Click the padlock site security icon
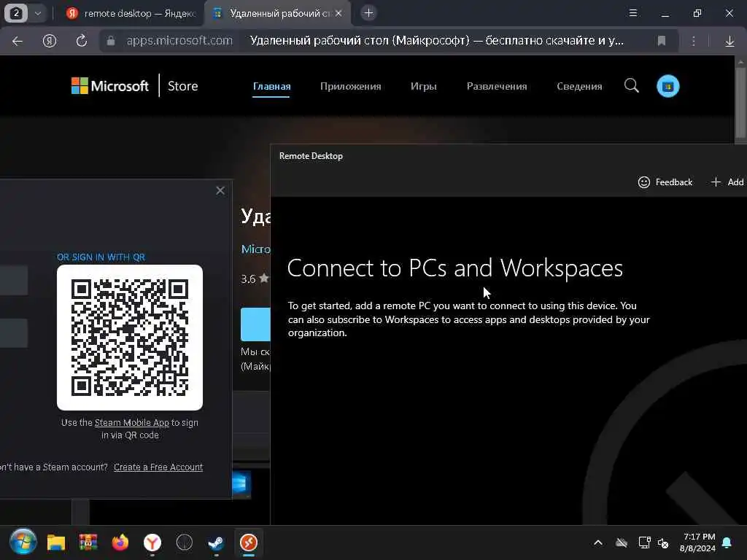The width and height of the screenshot is (747, 560). click(111, 41)
